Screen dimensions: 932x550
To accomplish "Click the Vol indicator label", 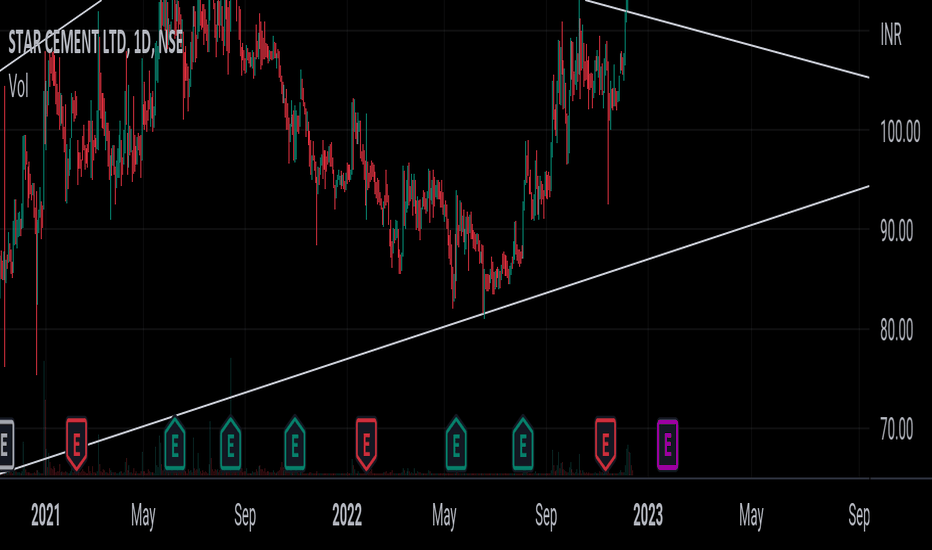I will click(18, 87).
